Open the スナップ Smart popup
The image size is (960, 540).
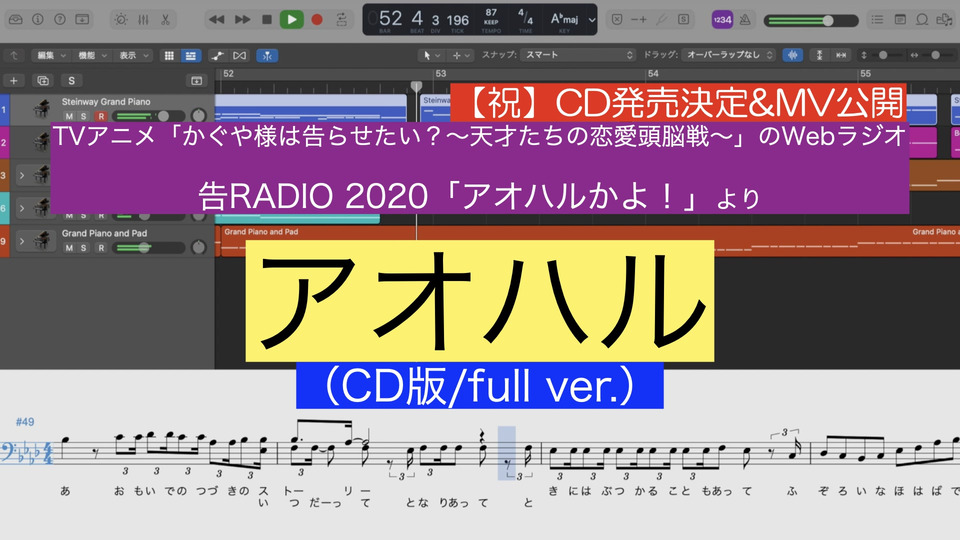(579, 55)
